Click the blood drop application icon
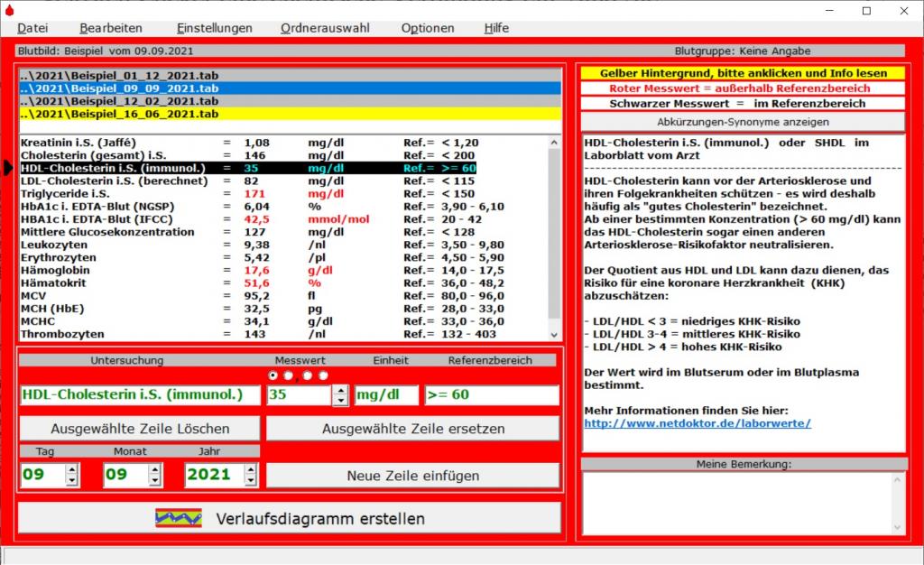The width and height of the screenshot is (924, 565). pos(8,8)
